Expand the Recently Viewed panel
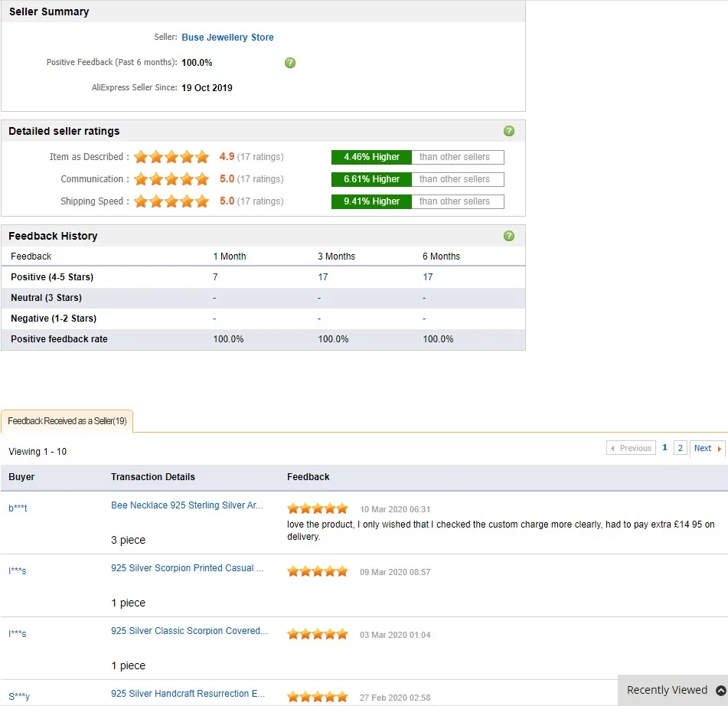 (x=673, y=690)
